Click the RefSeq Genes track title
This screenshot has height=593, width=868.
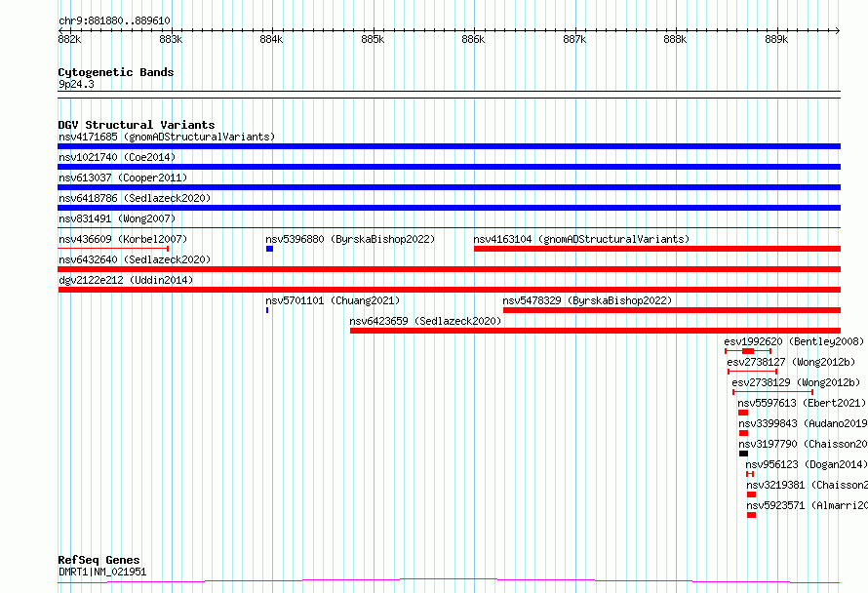click(99, 560)
